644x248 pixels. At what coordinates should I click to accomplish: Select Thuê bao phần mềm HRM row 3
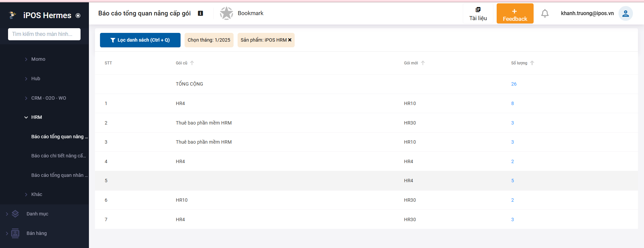[204, 142]
